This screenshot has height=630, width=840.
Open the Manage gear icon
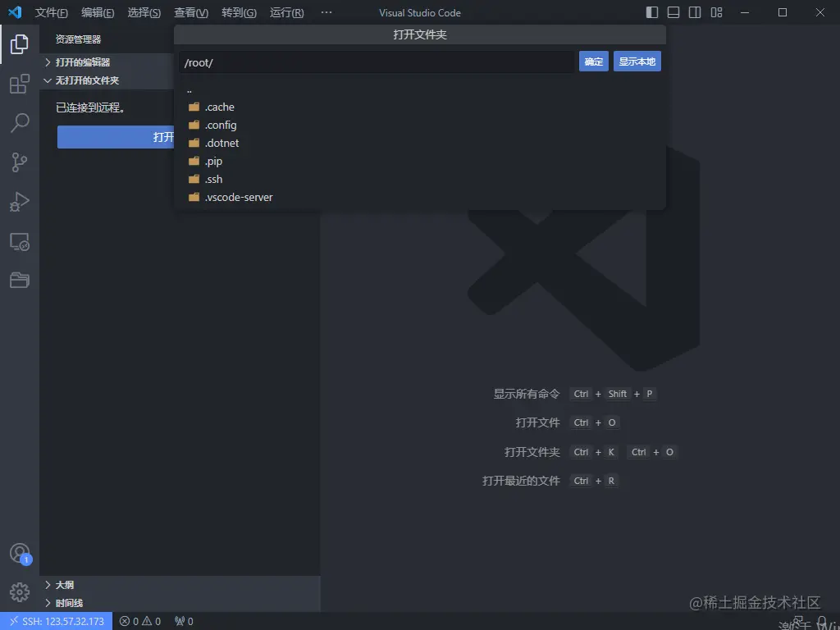[20, 592]
